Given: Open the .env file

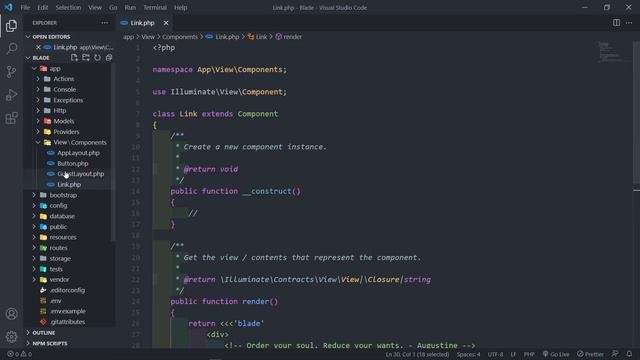Looking at the screenshot, I should pos(56,301).
